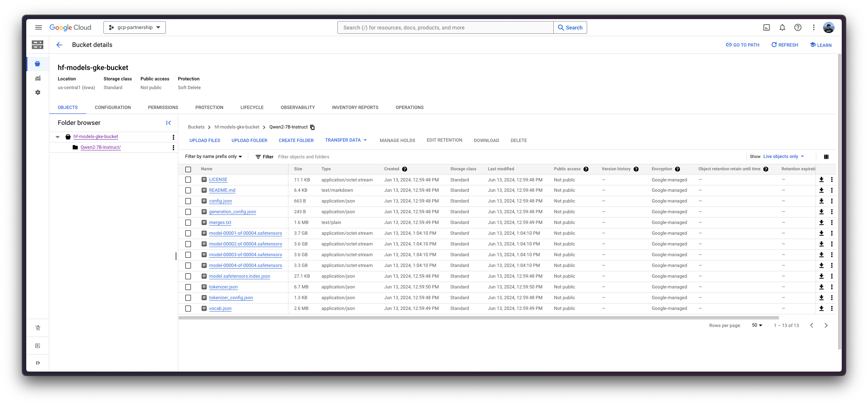Show help for the Public access column
This screenshot has height=405, width=868.
586,169
